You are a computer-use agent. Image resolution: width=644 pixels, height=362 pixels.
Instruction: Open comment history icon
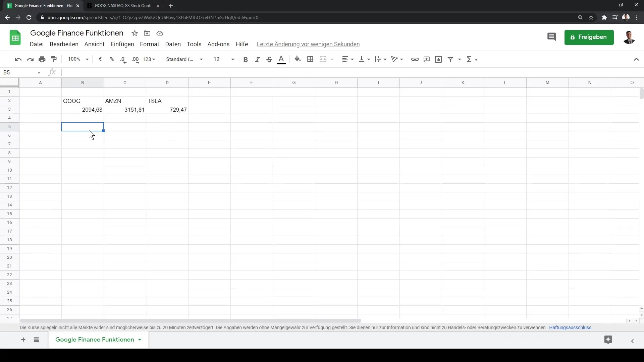tap(551, 37)
